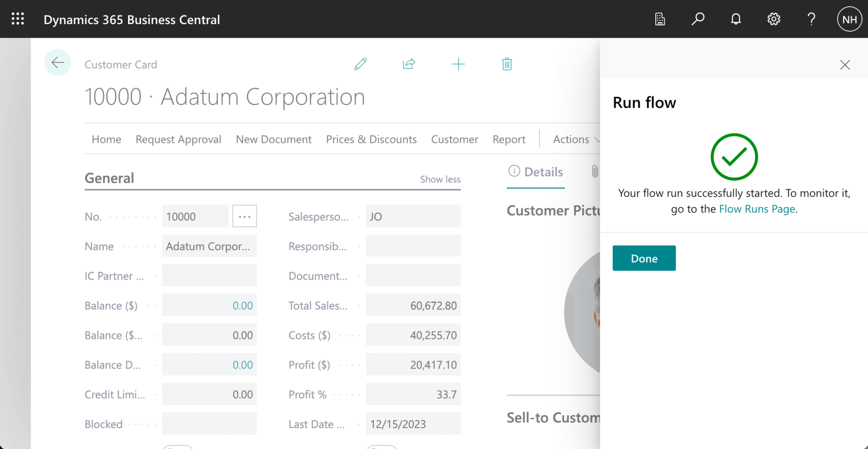Click the Done button
Image resolution: width=868 pixels, height=449 pixels.
644,258
